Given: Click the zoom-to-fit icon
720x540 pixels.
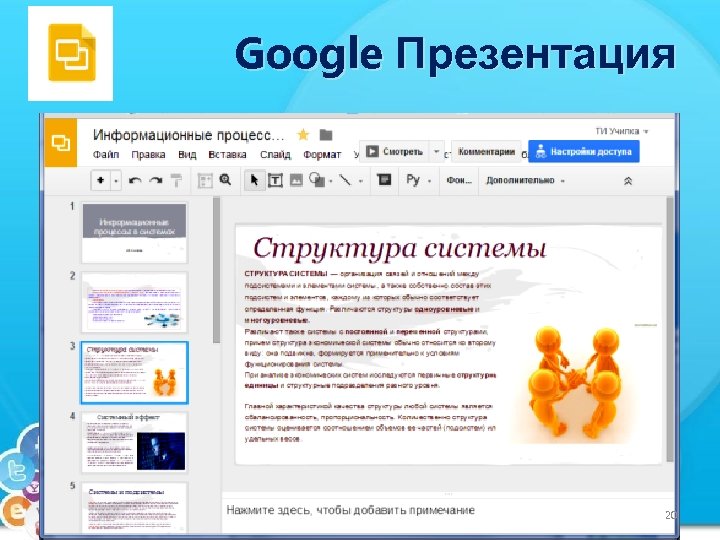Looking at the screenshot, I should tap(205, 180).
